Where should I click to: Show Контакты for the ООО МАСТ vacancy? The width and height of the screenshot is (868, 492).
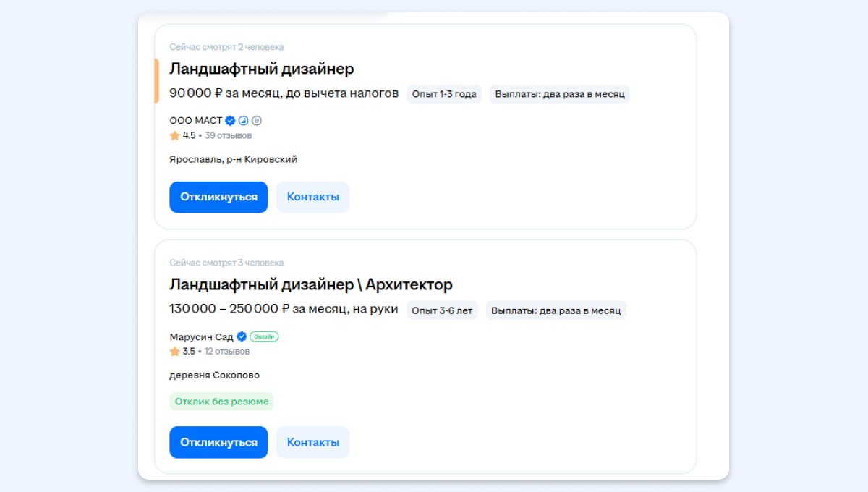pyautogui.click(x=312, y=197)
